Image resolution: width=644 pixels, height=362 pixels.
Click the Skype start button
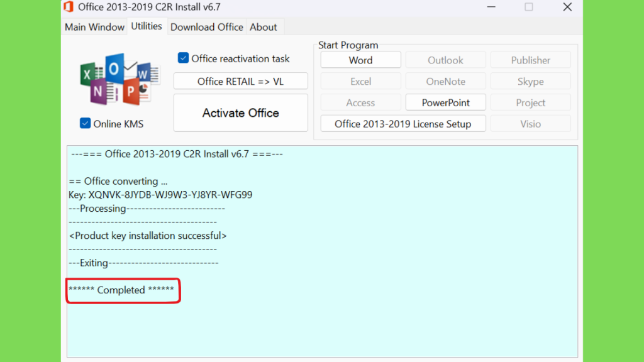coord(531,81)
